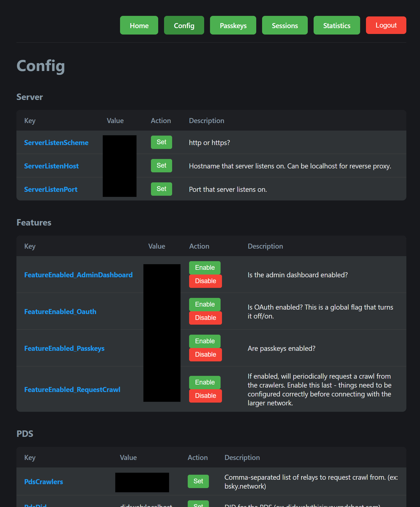This screenshot has height=507, width=420.
Task: Switch to the Passkeys page
Action: tap(233, 25)
